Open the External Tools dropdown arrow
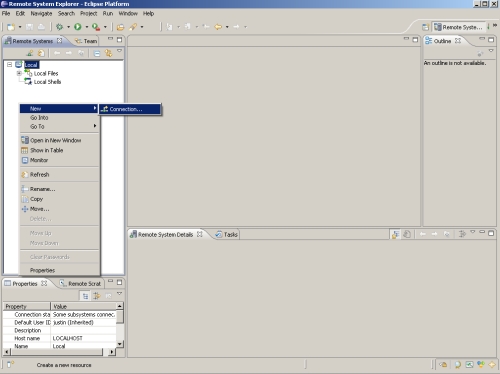Screen dimensions: 500x374 click(105, 27)
